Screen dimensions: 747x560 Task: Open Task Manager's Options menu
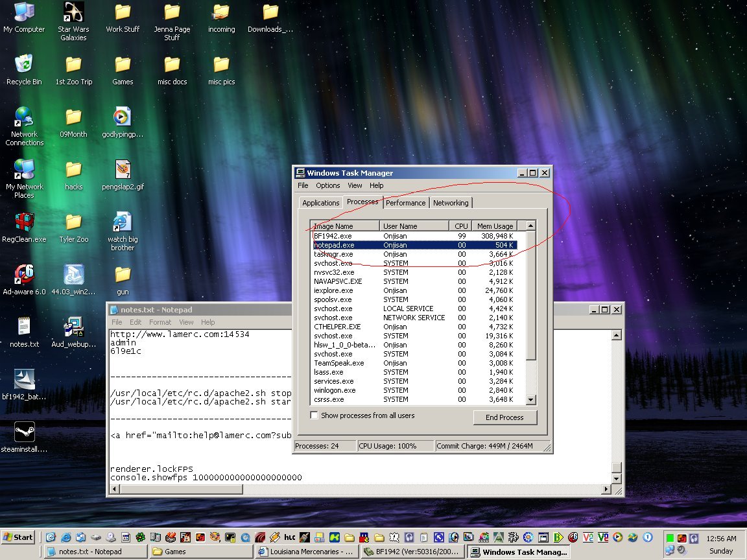pyautogui.click(x=327, y=185)
